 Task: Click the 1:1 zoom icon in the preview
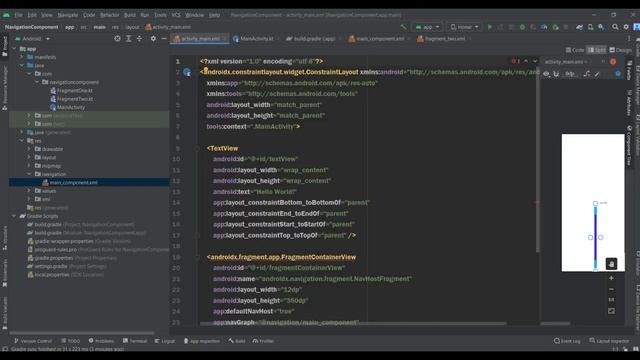click(x=611, y=300)
